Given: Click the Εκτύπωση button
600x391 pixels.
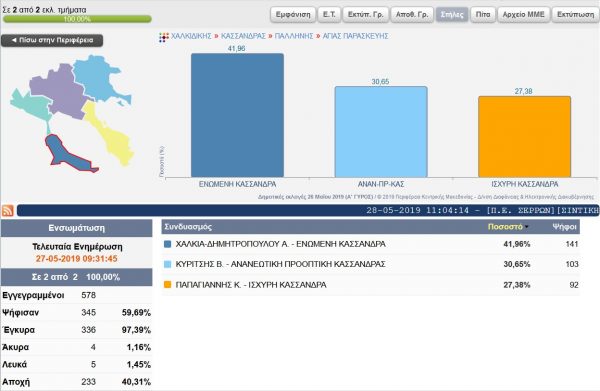Looking at the screenshot, I should (576, 15).
